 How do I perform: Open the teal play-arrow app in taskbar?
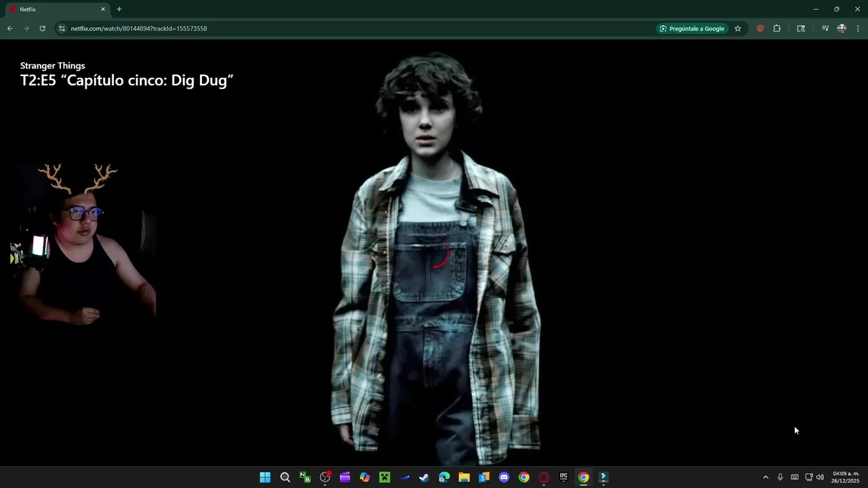(604, 477)
